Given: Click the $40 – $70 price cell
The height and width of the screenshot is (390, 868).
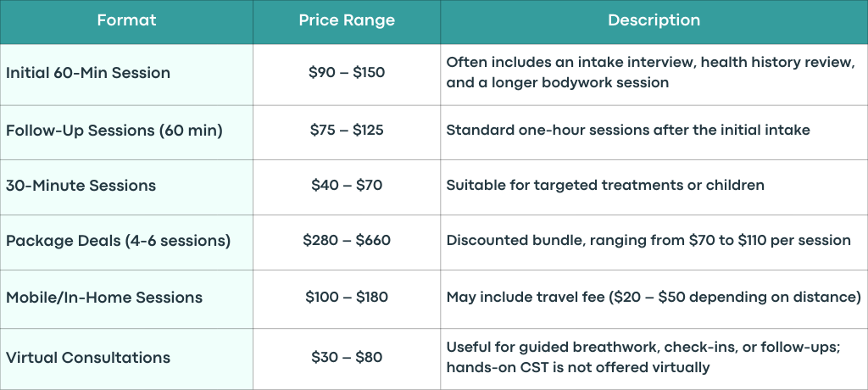Looking at the screenshot, I should pos(347,187).
